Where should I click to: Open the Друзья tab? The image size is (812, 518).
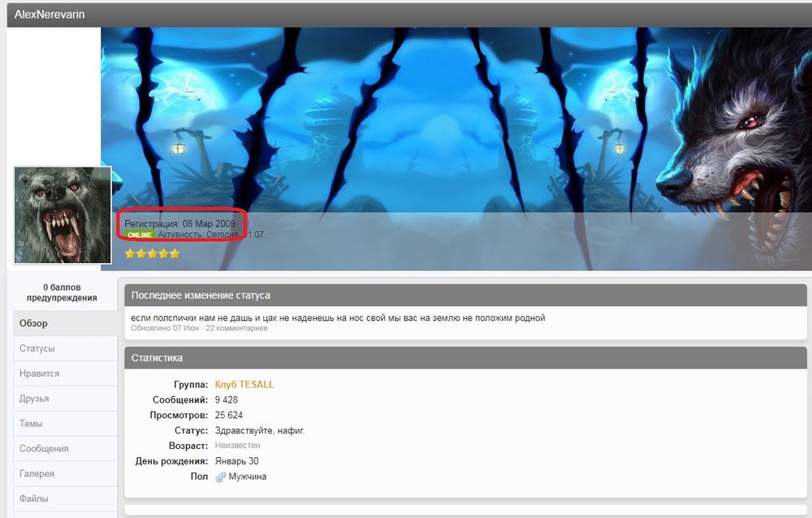[65, 399]
